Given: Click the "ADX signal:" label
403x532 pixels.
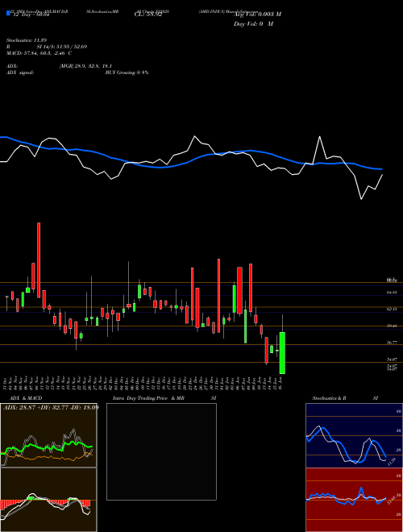Looking at the screenshot, I should pyautogui.click(x=20, y=73).
